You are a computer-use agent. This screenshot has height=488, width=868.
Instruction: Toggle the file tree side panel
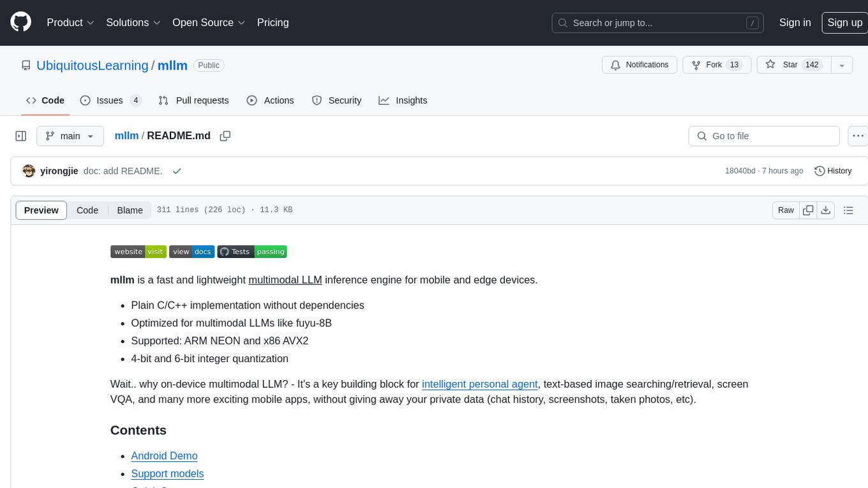pos(21,136)
